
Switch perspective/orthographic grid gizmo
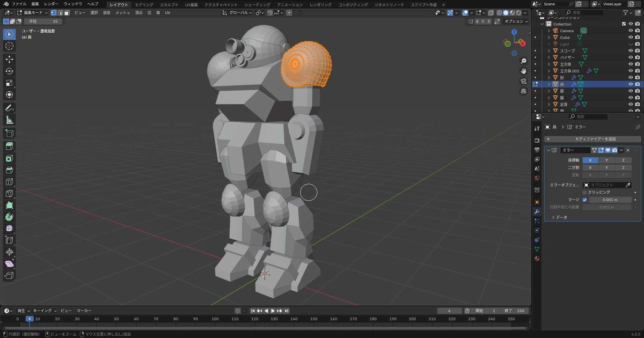tap(524, 91)
